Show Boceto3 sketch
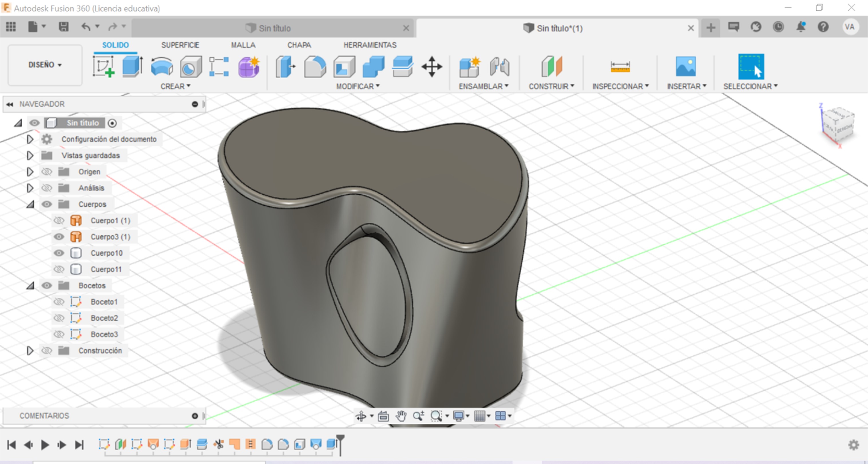The image size is (868, 464). pyautogui.click(x=59, y=334)
